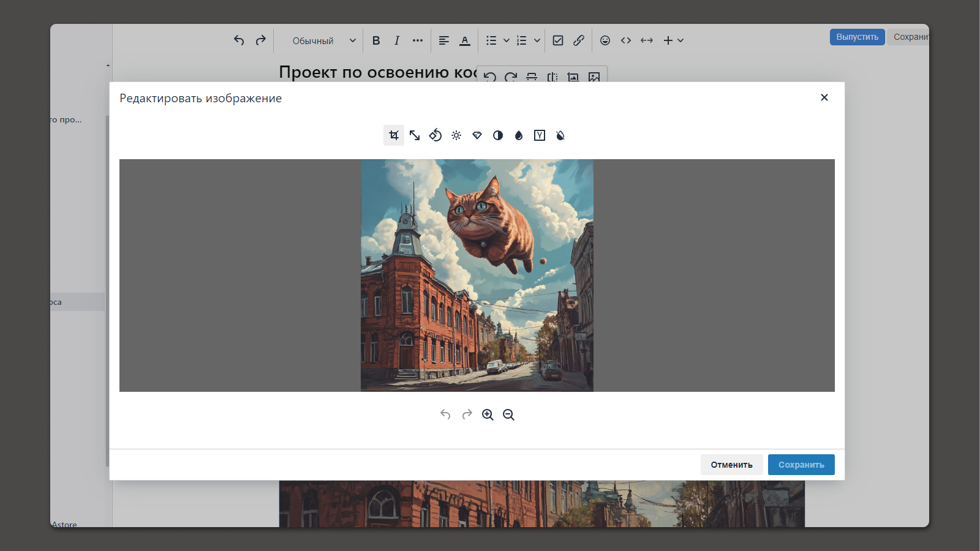Close the Редактировать изображение dialog

point(824,97)
